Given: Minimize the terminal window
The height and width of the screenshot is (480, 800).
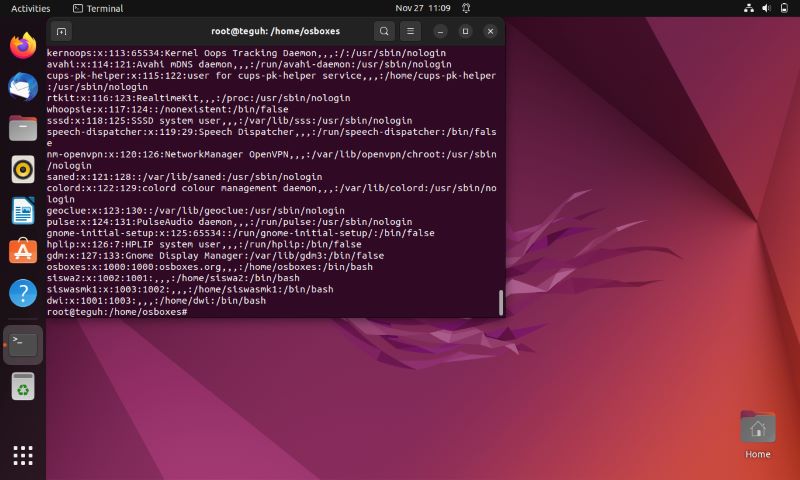Looking at the screenshot, I should 440,31.
